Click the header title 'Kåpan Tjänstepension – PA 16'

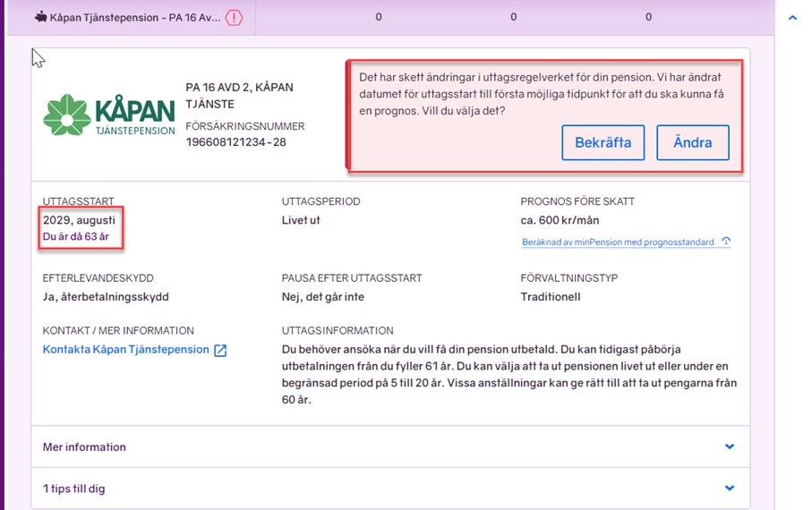click(x=134, y=17)
